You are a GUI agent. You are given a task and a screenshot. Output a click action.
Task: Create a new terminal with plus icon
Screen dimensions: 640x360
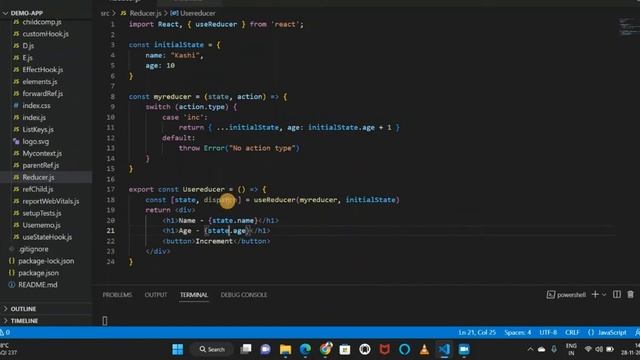tap(595, 294)
